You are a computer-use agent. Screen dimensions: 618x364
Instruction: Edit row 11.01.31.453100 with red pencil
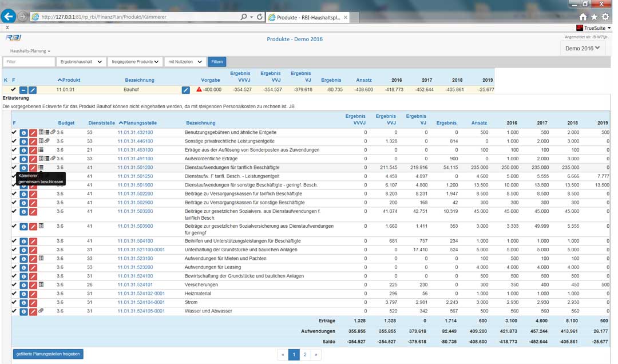tap(33, 151)
